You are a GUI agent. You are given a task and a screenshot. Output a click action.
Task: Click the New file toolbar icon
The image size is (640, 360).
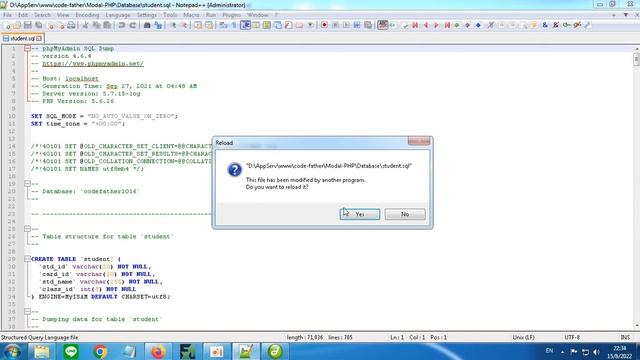pyautogui.click(x=7, y=25)
